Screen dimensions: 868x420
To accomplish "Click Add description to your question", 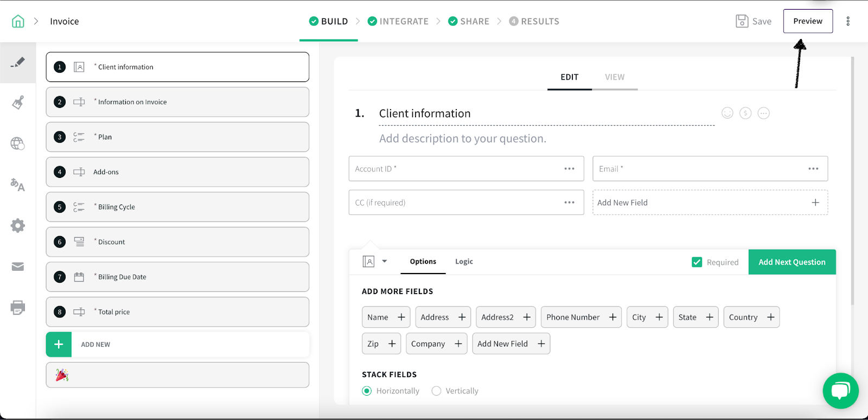I will pos(463,138).
